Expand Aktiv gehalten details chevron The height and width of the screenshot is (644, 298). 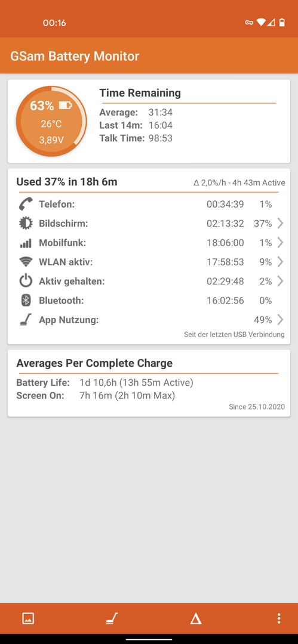point(280,281)
